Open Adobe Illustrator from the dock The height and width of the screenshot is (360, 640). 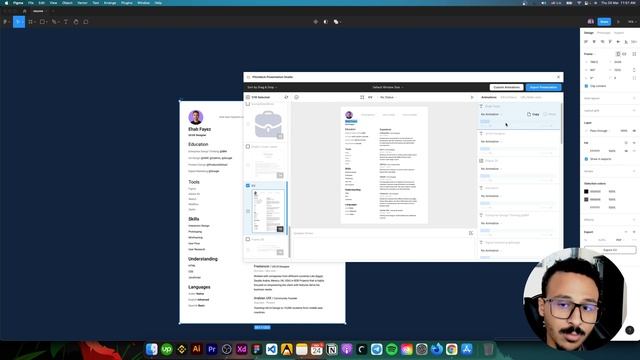pyautogui.click(x=197, y=349)
